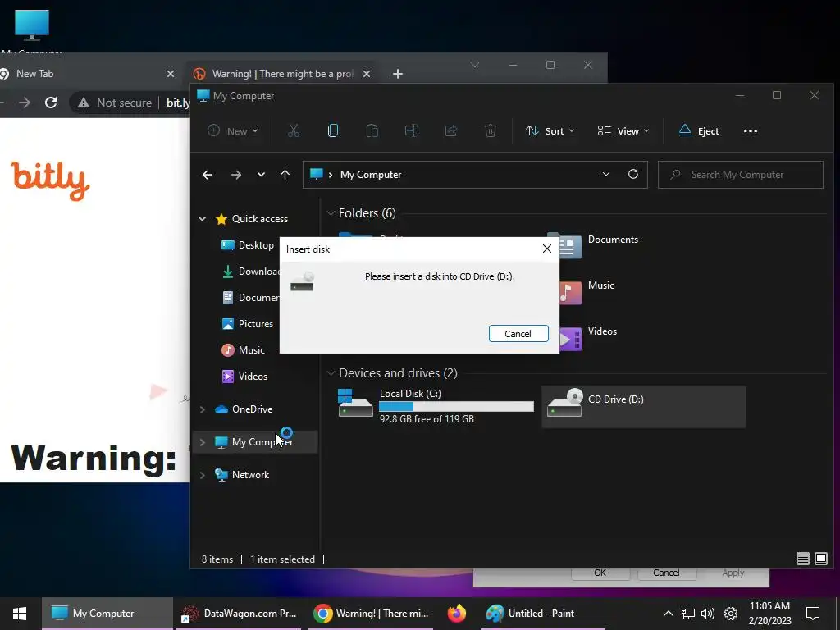Click the Paste clipboard icon in toolbar
Viewport: 840px width, 630px height.
pos(372,130)
